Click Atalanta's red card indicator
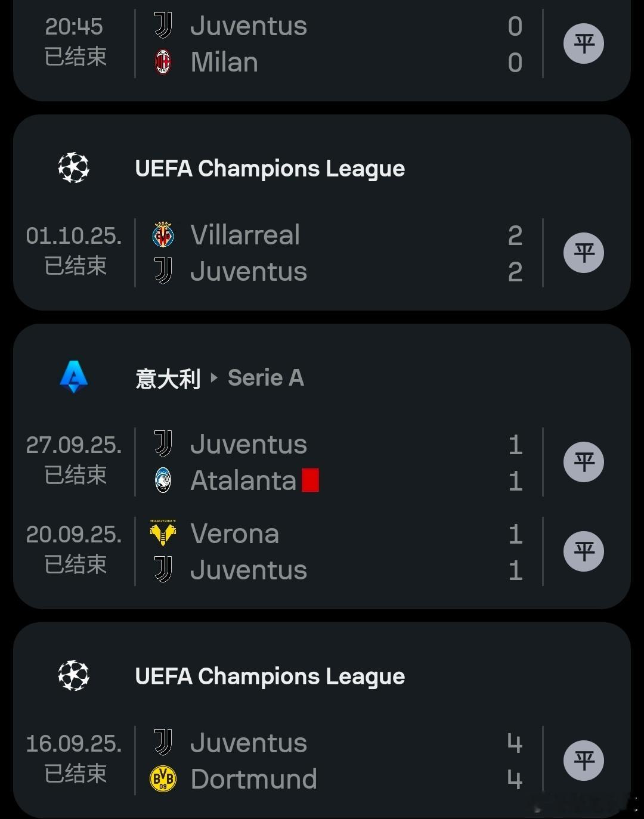This screenshot has width=644, height=819. 310,480
